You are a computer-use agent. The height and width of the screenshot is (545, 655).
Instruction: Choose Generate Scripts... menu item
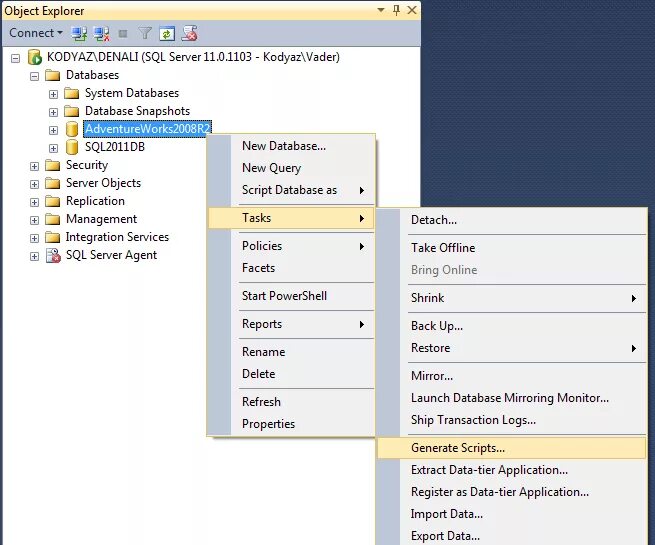(512, 448)
